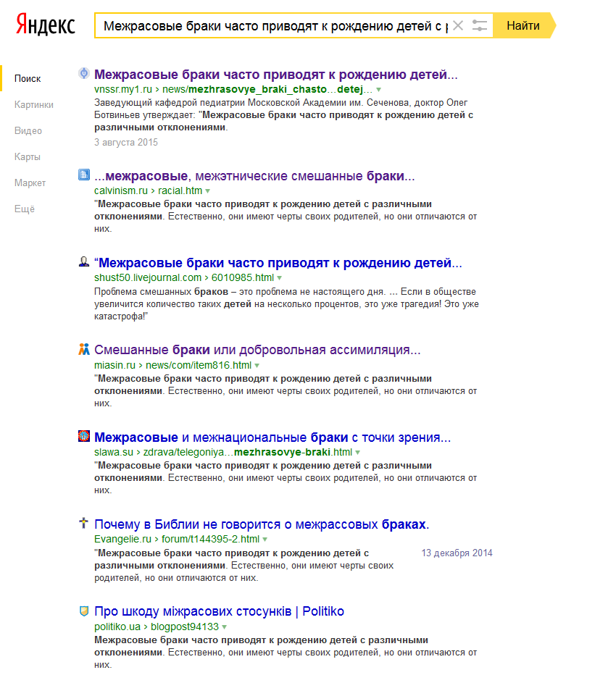The height and width of the screenshot is (683, 616).
Task: Click favicon of calvinism.ru result
Action: click(83, 175)
